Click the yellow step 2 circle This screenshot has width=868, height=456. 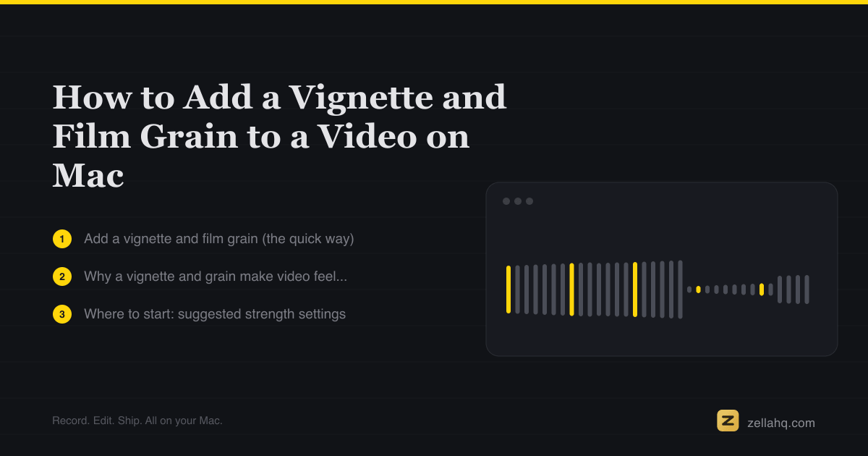pos(62,276)
